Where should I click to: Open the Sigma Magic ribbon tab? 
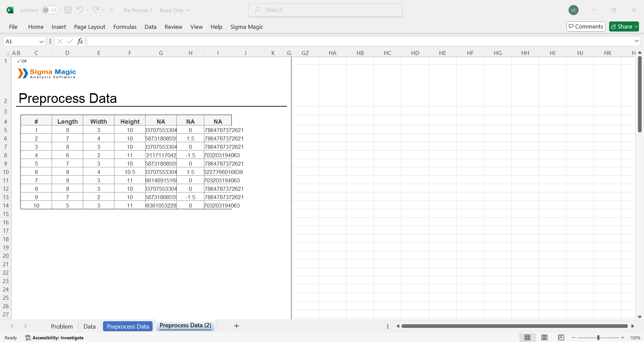247,27
